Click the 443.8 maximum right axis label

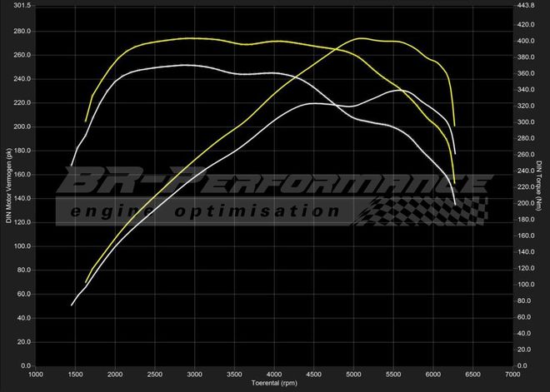tap(527, 5)
